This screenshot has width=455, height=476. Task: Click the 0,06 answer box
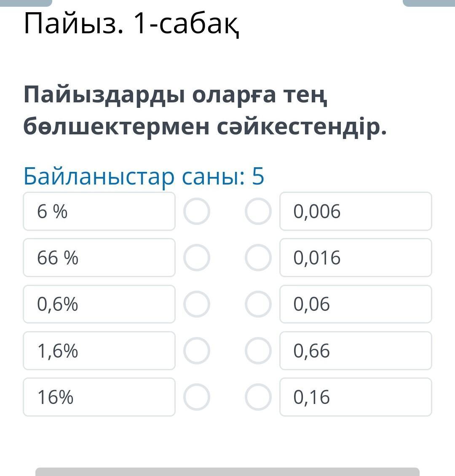356,304
